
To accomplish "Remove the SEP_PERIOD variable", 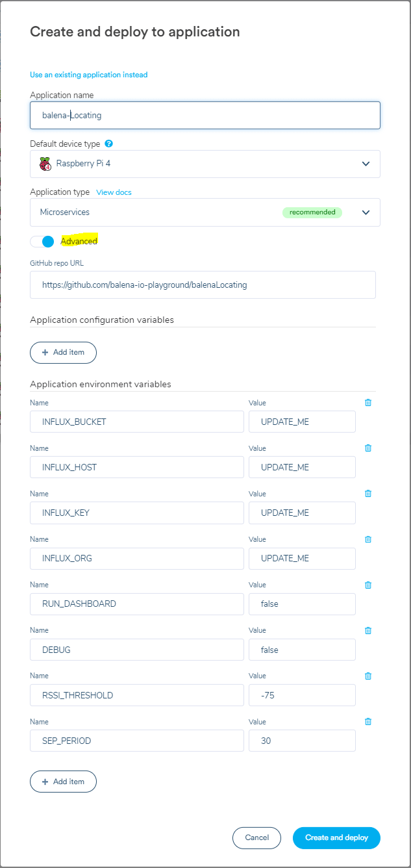I will pos(368,721).
